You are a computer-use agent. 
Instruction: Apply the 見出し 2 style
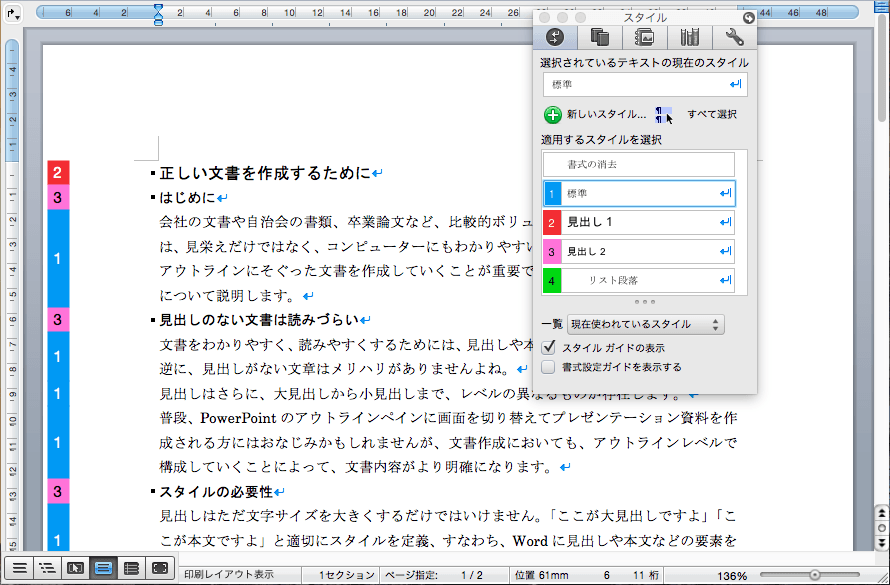[639, 251]
